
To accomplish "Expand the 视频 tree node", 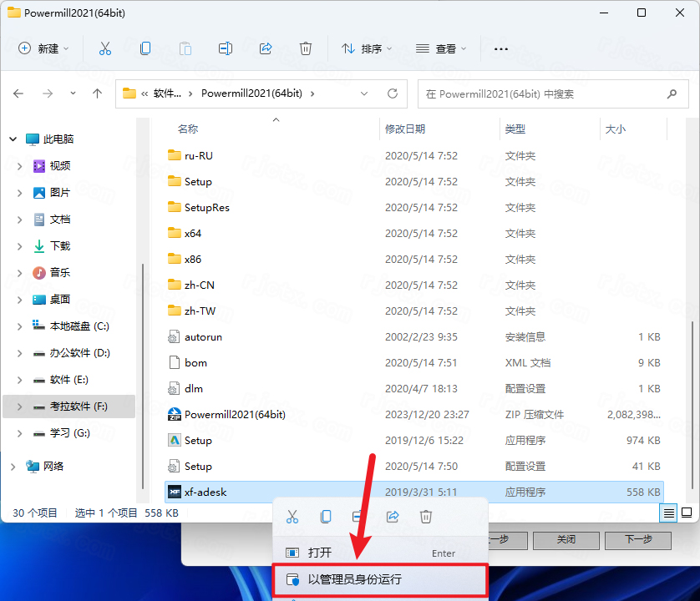I will [20, 166].
